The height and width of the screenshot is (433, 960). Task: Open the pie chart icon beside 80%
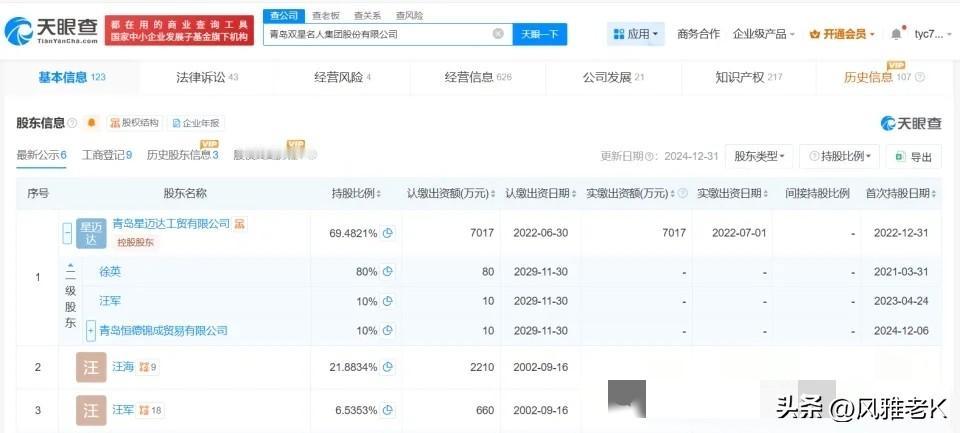387,271
